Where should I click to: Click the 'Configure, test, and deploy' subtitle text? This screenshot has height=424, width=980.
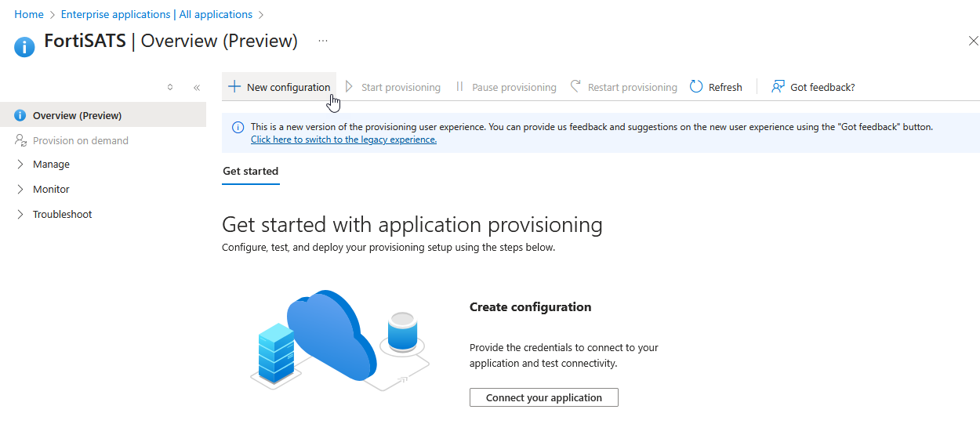[x=389, y=248]
